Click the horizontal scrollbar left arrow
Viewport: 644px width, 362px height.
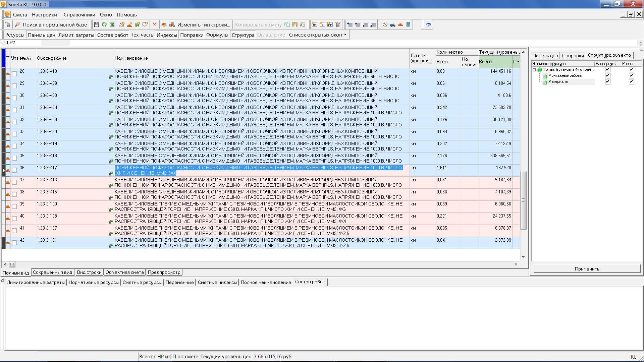click(x=5, y=264)
